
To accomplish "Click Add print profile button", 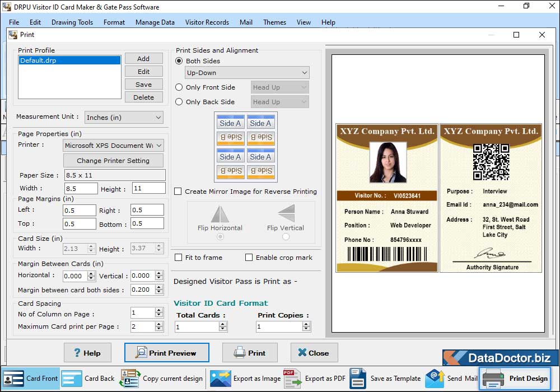I will pyautogui.click(x=143, y=59).
